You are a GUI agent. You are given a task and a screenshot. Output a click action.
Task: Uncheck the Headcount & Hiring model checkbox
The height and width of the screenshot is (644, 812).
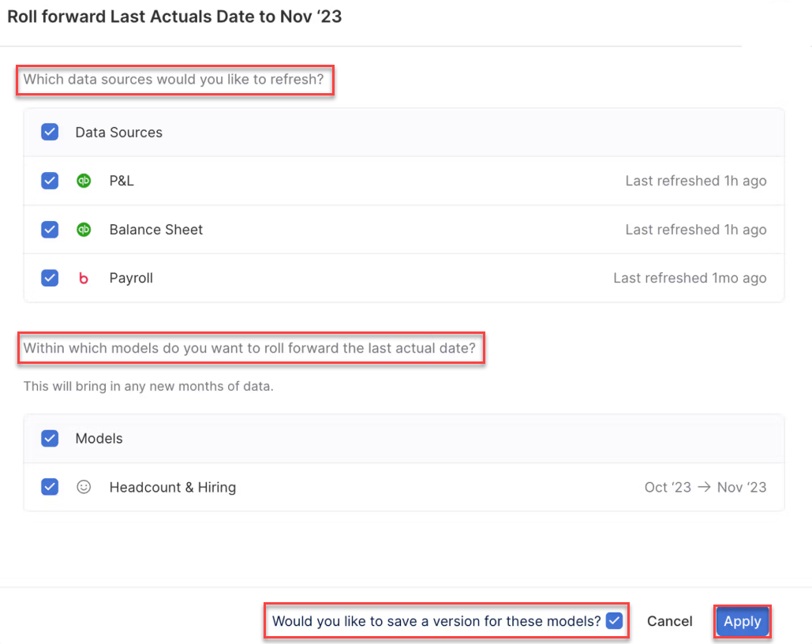50,487
